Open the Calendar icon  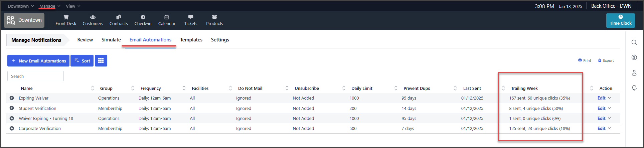coord(167,17)
